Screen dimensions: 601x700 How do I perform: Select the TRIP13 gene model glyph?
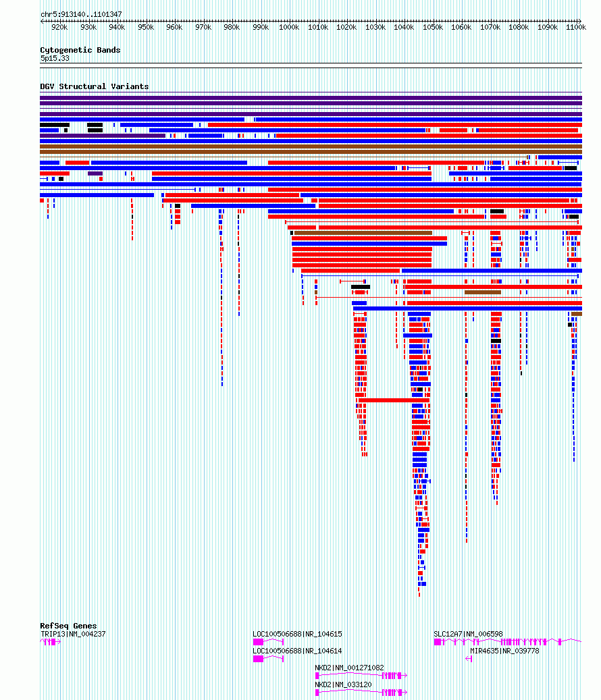click(51, 642)
